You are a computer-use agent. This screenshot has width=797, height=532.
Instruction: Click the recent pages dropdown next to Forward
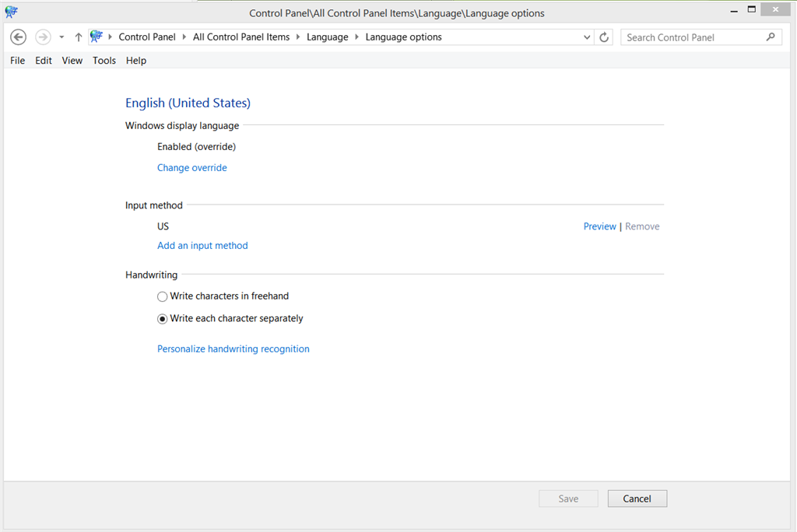click(61, 37)
